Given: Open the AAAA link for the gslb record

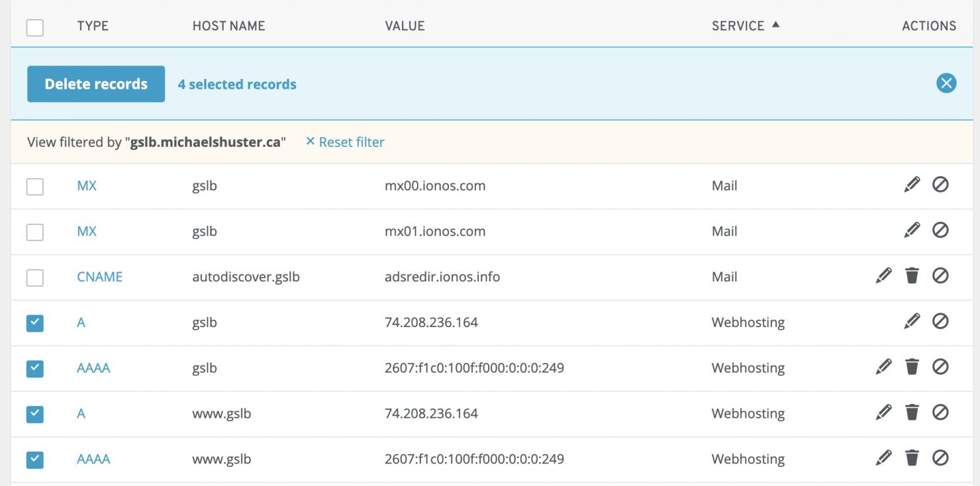Looking at the screenshot, I should pyautogui.click(x=93, y=367).
